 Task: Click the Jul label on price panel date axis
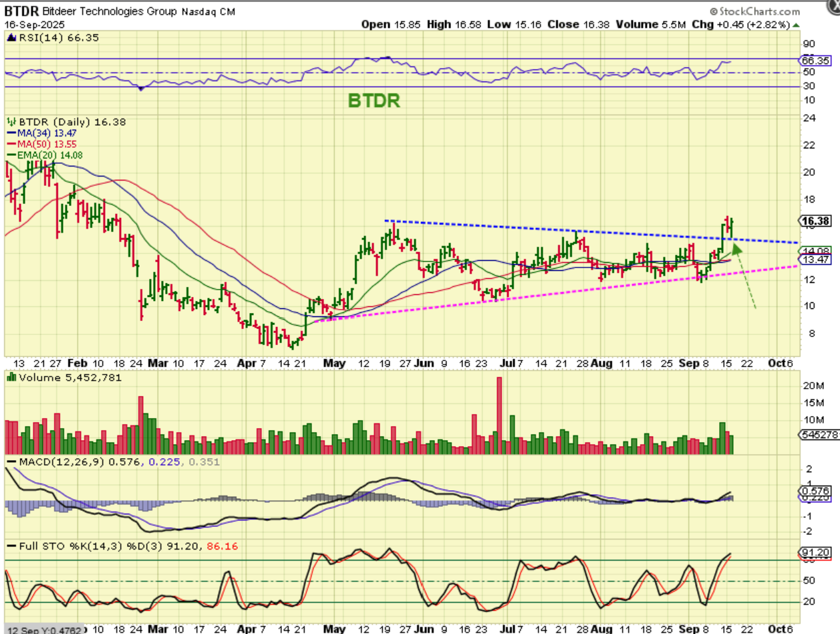509,363
